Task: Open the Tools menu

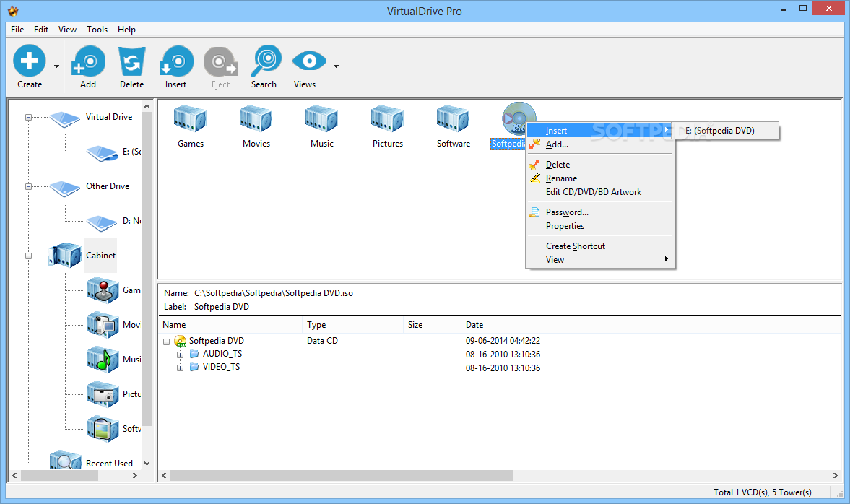Action: (97, 30)
